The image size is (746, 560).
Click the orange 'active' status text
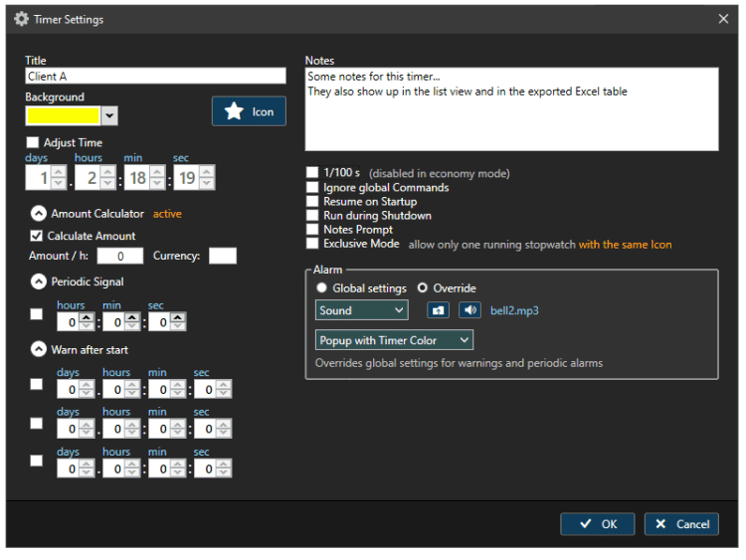167,214
